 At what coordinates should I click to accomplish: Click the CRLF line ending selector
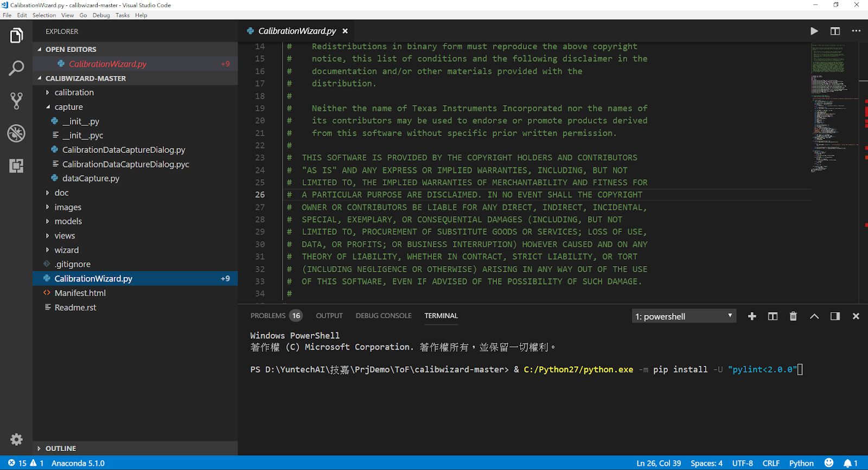pos(771,463)
